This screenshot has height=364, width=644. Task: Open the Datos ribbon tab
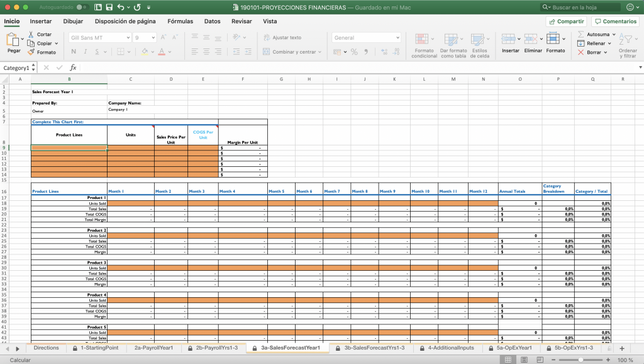213,21
